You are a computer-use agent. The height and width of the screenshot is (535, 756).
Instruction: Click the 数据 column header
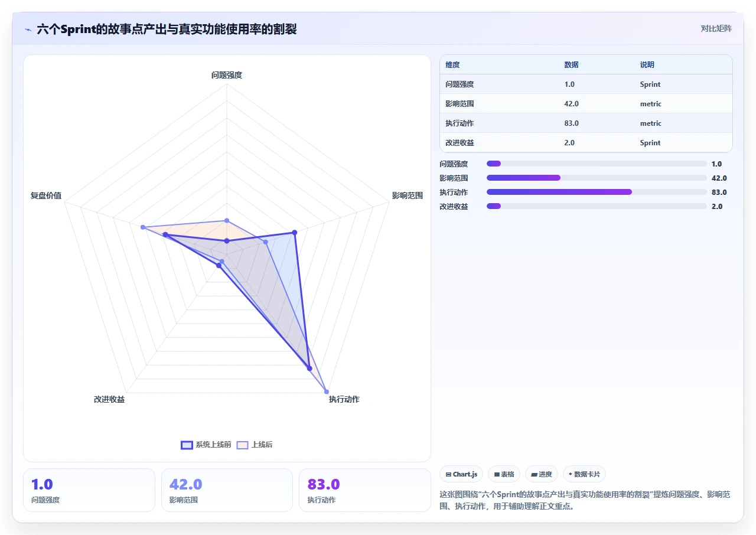click(x=571, y=65)
